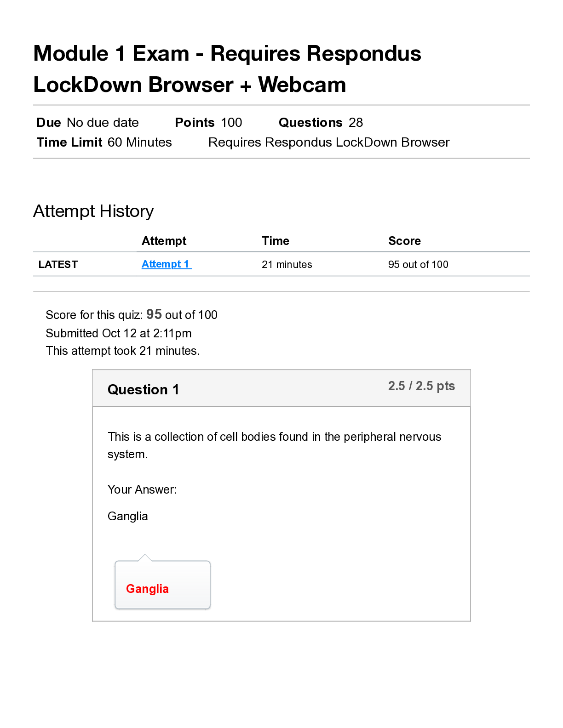Click the Question 1 header
Image resolution: width=563 pixels, height=728 pixels.
[x=143, y=390]
